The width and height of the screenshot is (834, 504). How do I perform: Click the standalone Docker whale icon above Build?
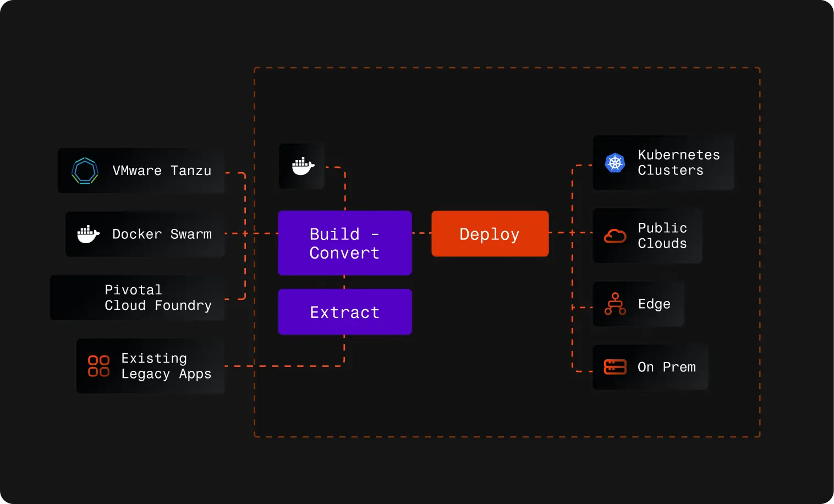[x=303, y=166]
